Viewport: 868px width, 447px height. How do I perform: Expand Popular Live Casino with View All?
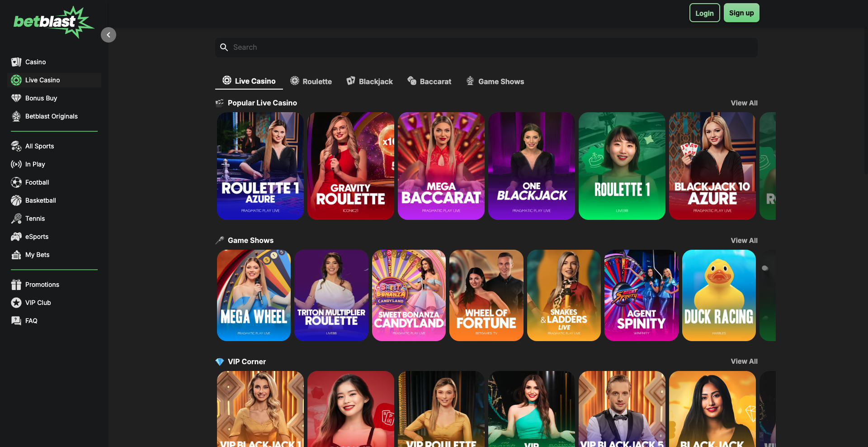(744, 103)
